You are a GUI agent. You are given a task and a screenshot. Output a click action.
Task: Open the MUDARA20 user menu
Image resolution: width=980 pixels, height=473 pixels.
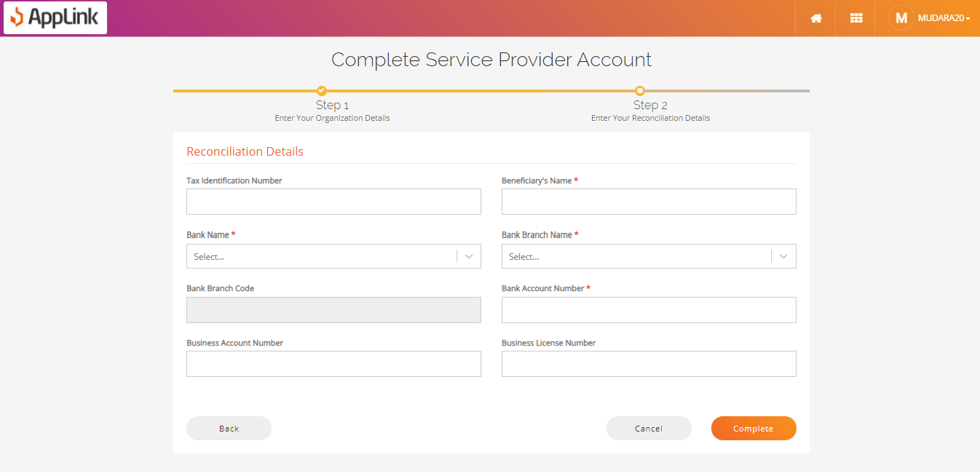tap(944, 18)
